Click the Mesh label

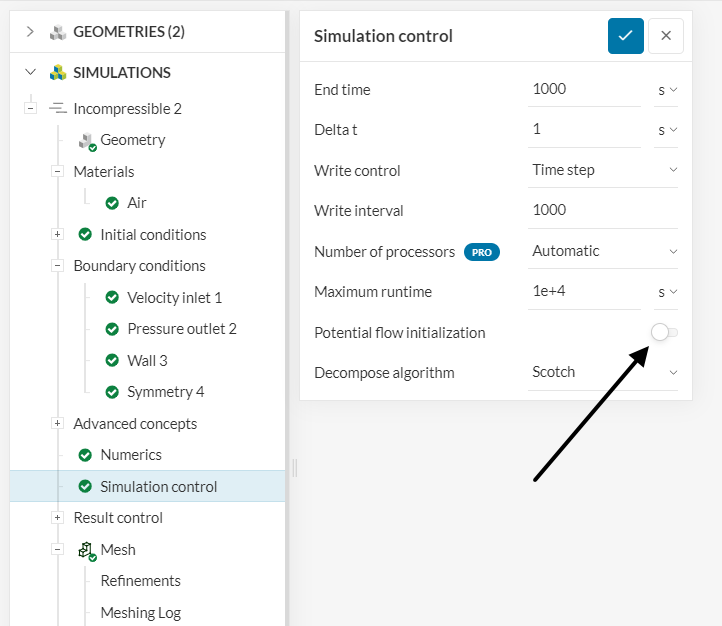(x=118, y=550)
